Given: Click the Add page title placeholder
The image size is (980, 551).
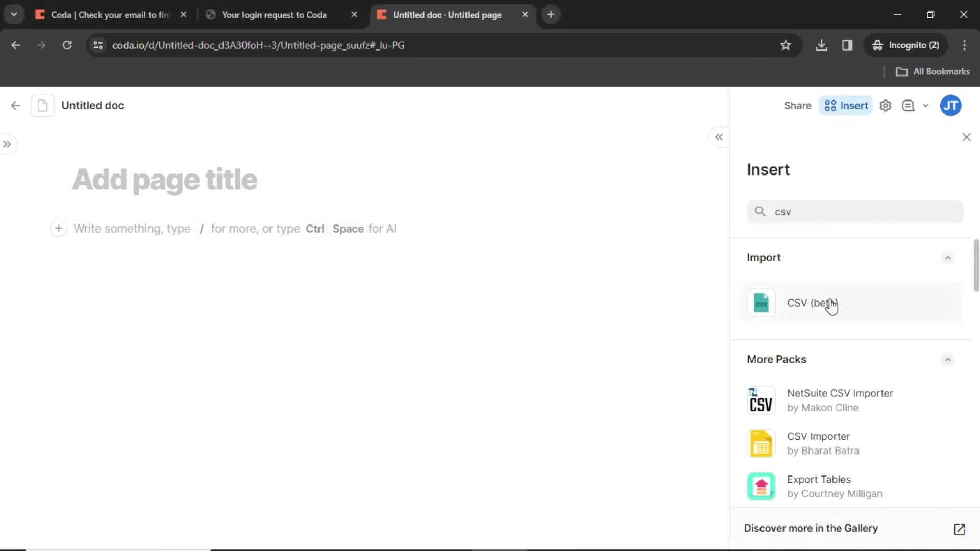Looking at the screenshot, I should click(165, 180).
